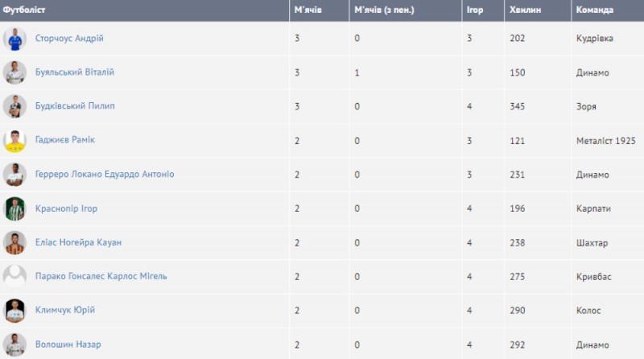
Task: Open Буяльський Віталій player link
Action: (74, 72)
